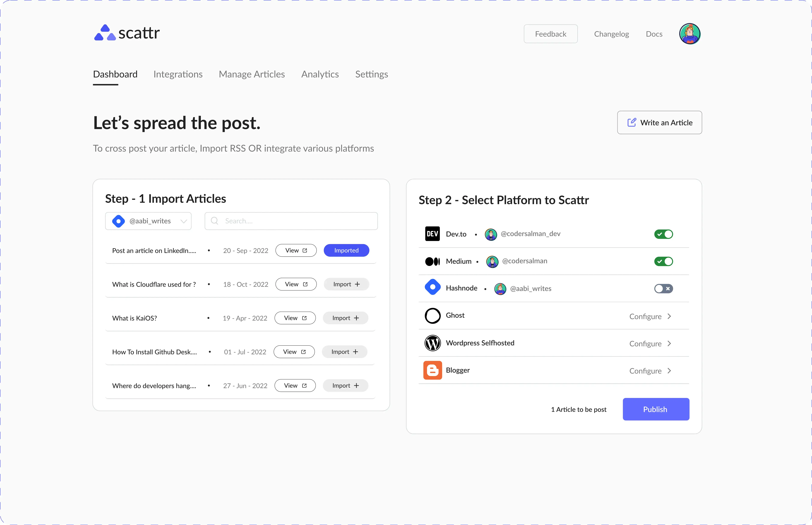Screen dimensions: 812x525
Task: Enable the Hashnode toggle
Action: click(663, 288)
